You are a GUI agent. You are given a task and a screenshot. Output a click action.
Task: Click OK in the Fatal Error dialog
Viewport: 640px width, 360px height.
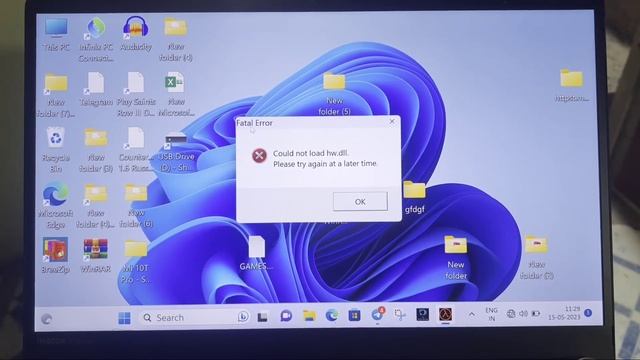(360, 202)
